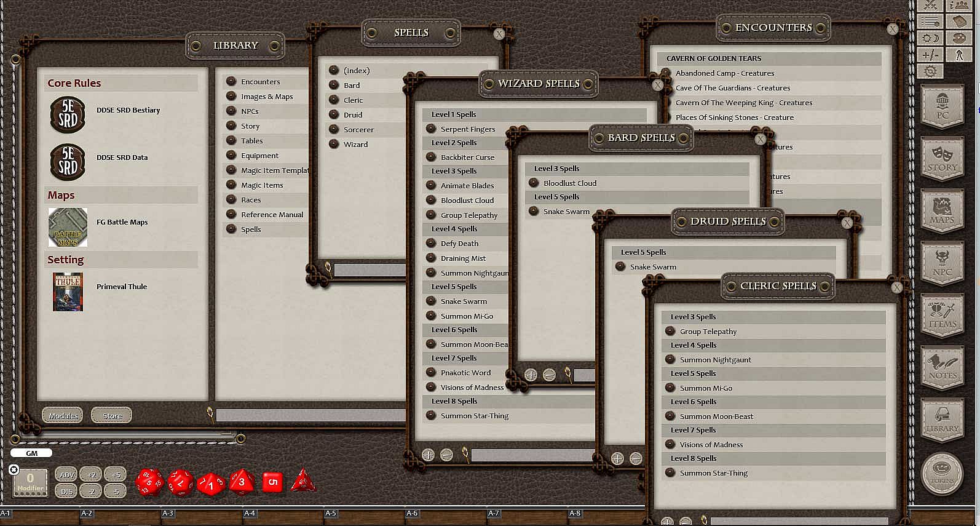Open Equipment in the Library list
This screenshot has width=980, height=526.
[259, 156]
